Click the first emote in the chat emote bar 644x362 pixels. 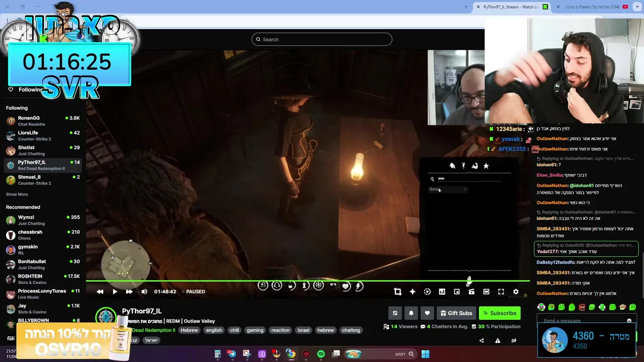pyautogui.click(x=541, y=307)
